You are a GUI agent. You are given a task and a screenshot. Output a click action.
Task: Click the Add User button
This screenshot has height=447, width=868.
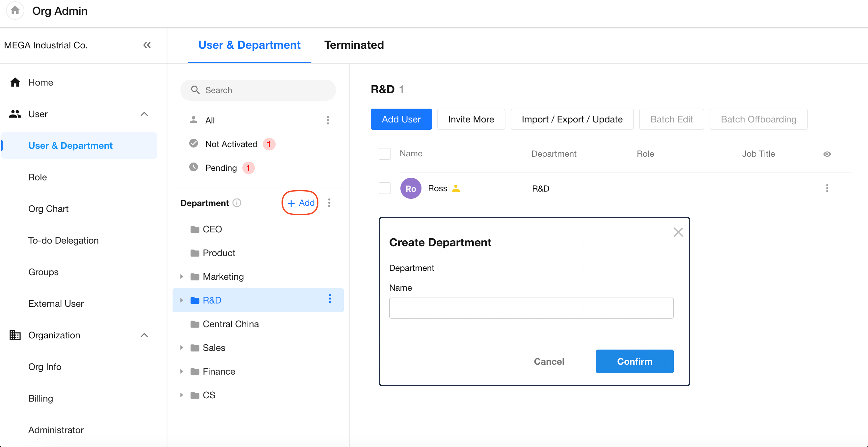(401, 119)
